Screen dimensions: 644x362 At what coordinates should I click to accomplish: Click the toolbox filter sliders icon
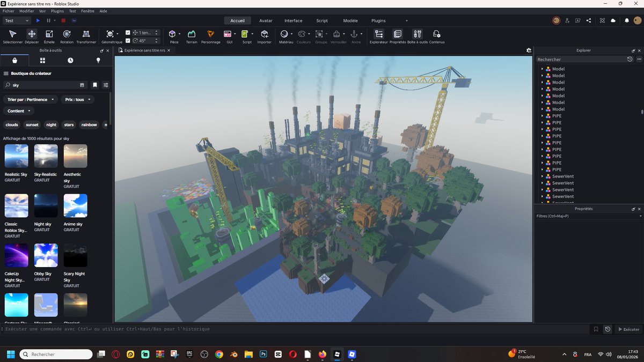tap(106, 85)
